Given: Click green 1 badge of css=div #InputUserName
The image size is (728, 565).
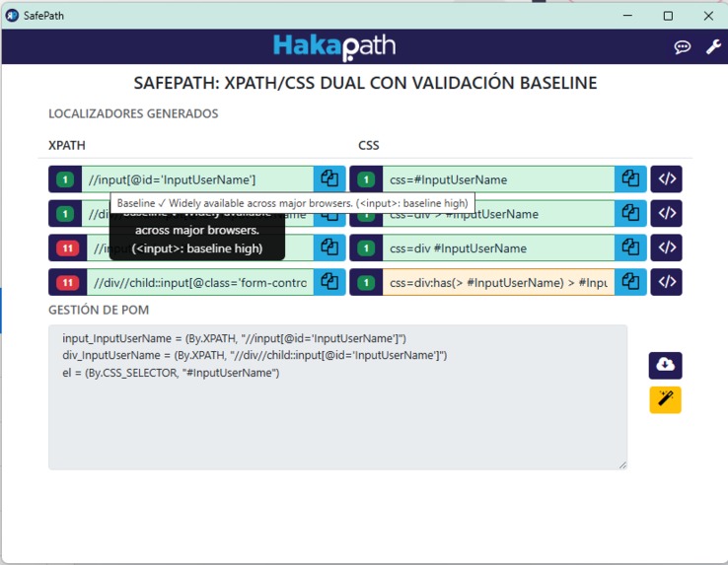Looking at the screenshot, I should point(366,248).
